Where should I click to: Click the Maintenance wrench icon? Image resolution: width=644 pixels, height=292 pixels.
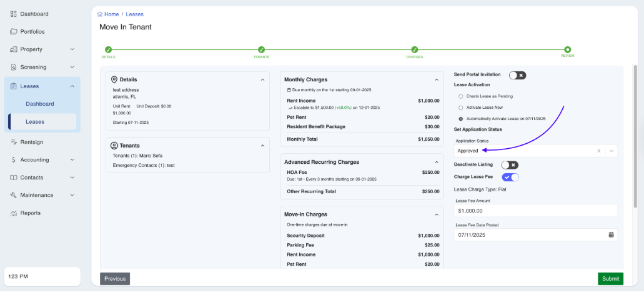pos(14,195)
